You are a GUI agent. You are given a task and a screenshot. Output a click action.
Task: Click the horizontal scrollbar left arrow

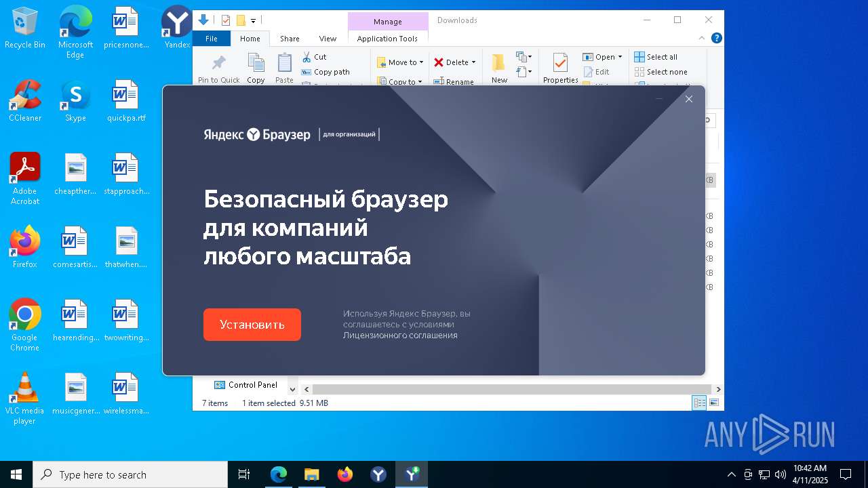307,389
